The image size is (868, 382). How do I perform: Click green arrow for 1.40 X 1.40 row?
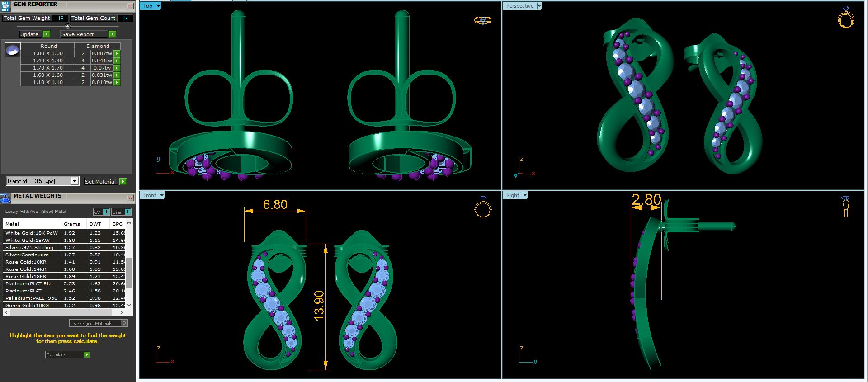(117, 61)
